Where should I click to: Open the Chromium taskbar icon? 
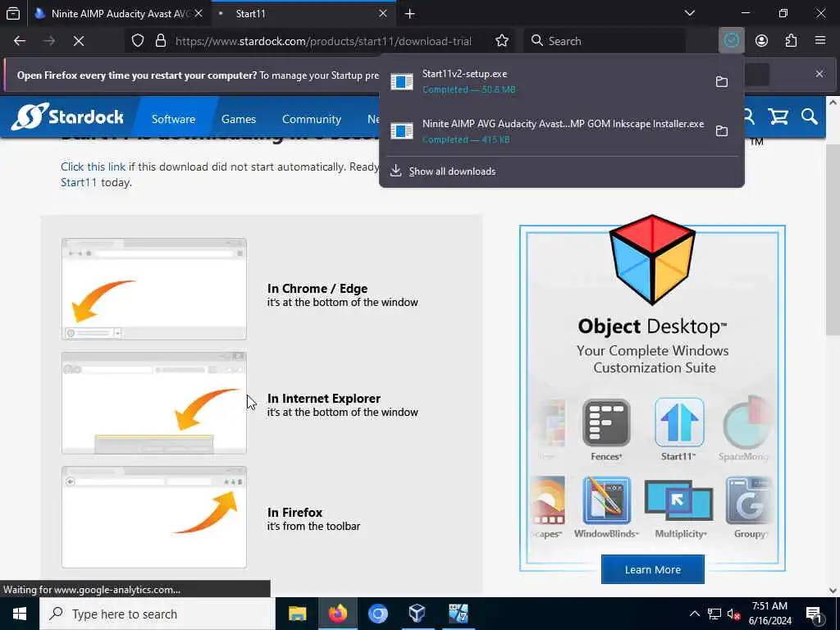tap(377, 614)
